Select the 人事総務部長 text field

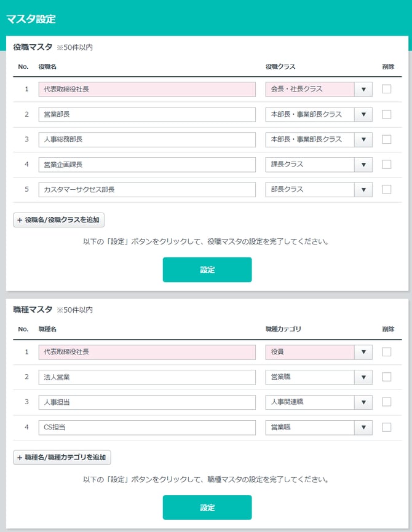148,139
